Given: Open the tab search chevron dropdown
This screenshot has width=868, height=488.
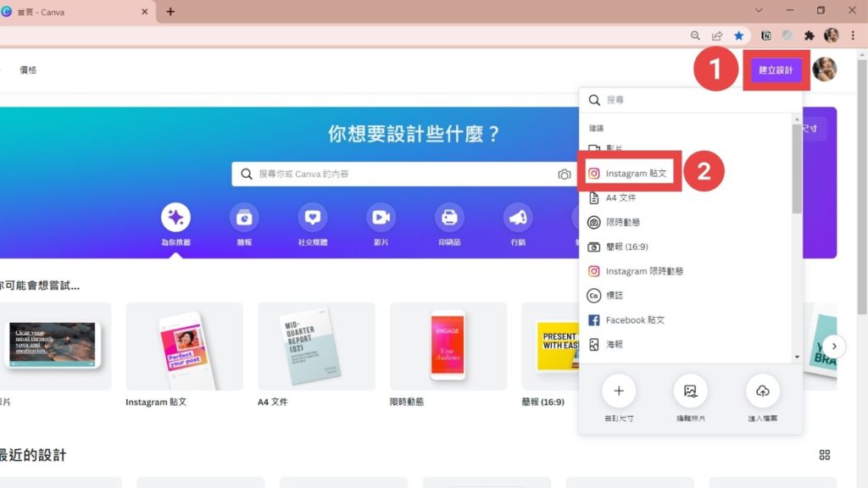Looking at the screenshot, I should tap(759, 10).
